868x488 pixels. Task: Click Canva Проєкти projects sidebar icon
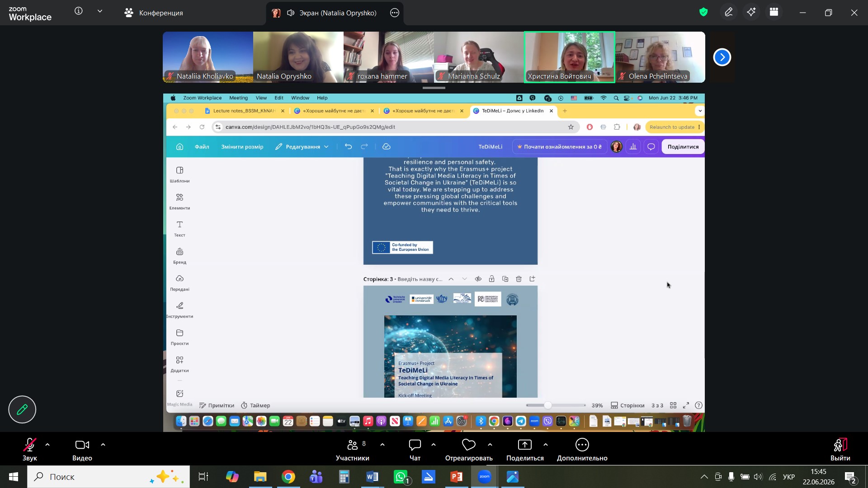179,337
